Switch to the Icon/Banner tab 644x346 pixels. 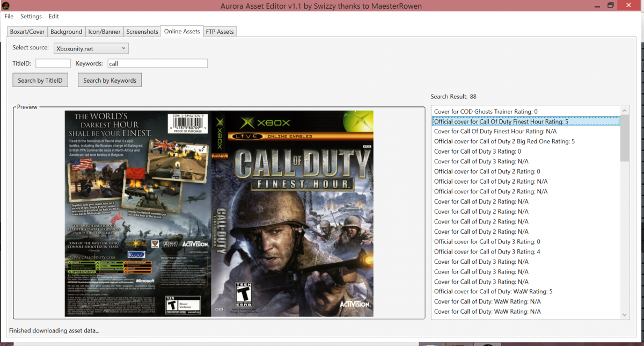104,32
